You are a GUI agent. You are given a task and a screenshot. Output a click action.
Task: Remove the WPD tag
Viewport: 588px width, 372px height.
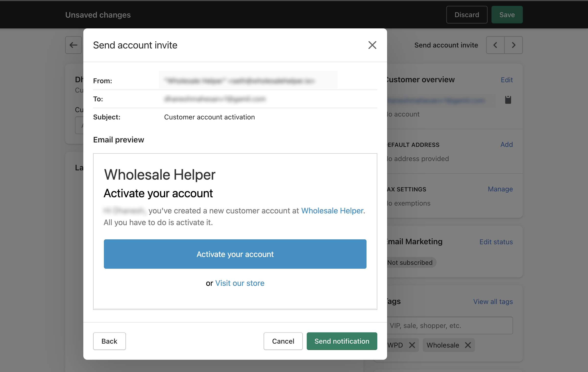point(412,345)
